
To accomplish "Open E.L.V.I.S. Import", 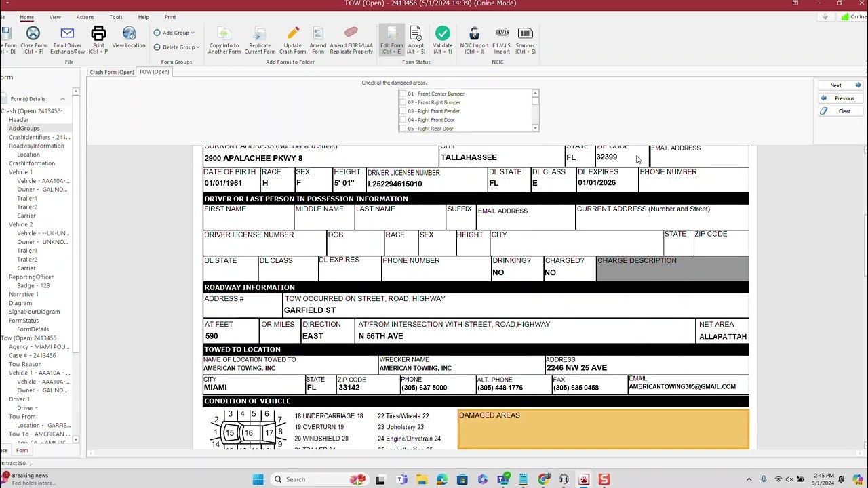I will (502, 40).
